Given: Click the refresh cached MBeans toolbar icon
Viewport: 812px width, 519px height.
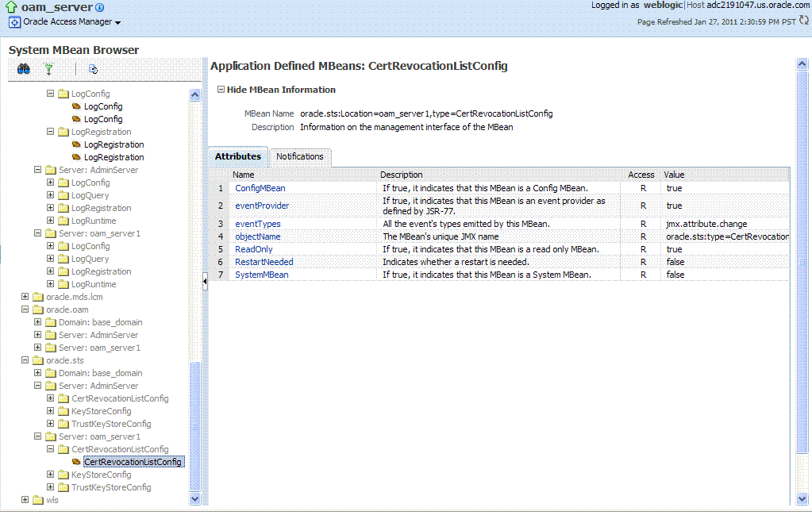Looking at the screenshot, I should coord(93,69).
